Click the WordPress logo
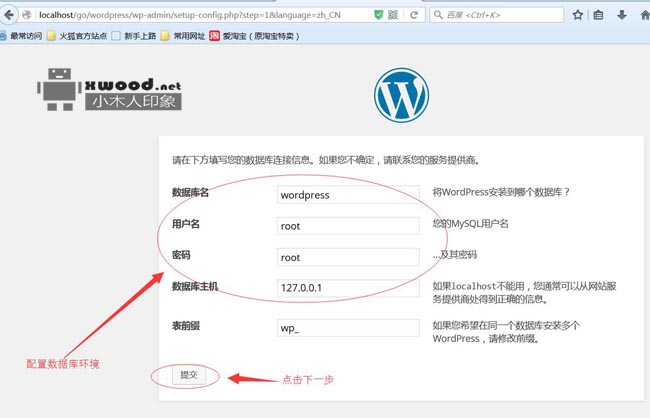The image size is (650, 418). click(401, 95)
